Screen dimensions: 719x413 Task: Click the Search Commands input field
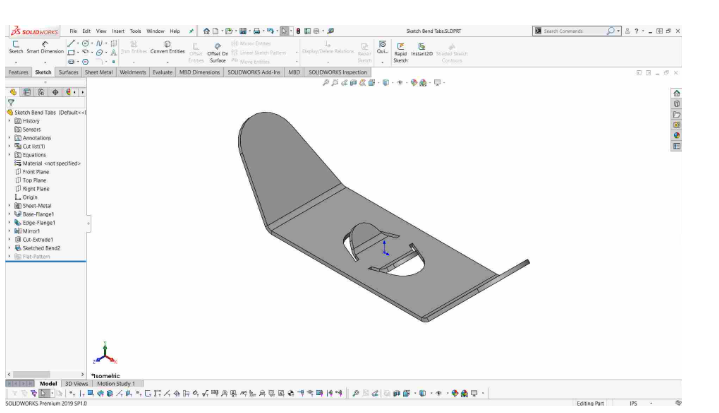click(574, 31)
